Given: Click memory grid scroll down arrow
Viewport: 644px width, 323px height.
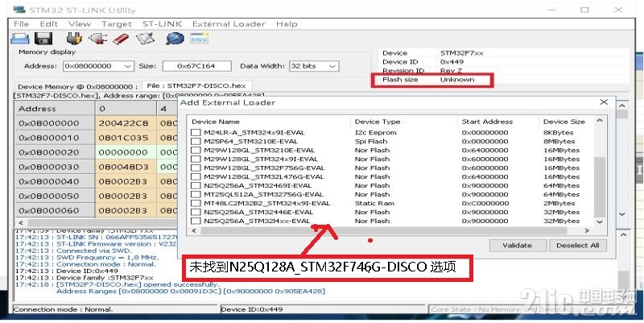Looking at the screenshot, I should point(622,214).
